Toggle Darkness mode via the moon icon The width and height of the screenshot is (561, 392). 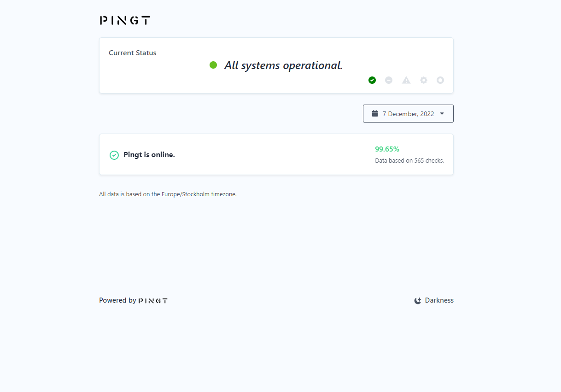point(418,301)
